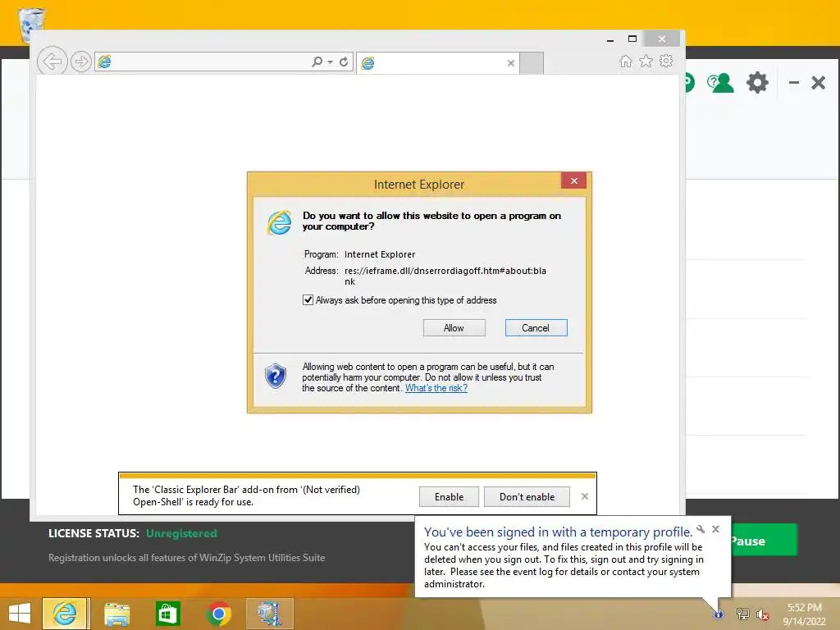This screenshot has width=840, height=630.
Task: Click the blue security shield icon
Action: click(x=276, y=376)
